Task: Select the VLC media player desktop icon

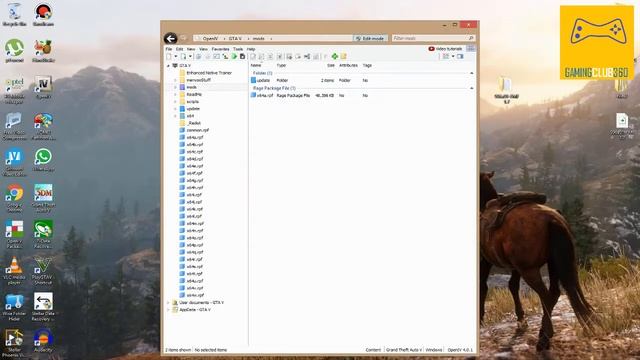Action: click(x=15, y=270)
